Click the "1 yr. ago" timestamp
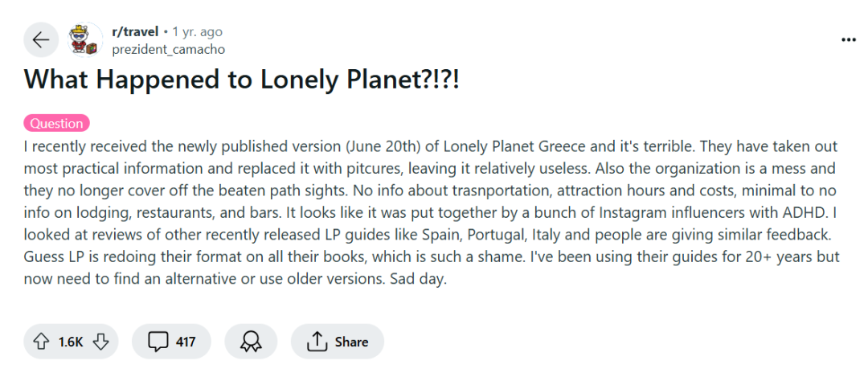Screen dimensions: 868x373 (198, 32)
